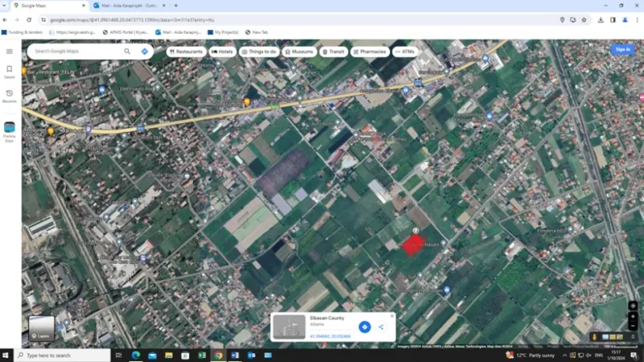
Task: Click the site information icon in address bar
Action: 43,19
